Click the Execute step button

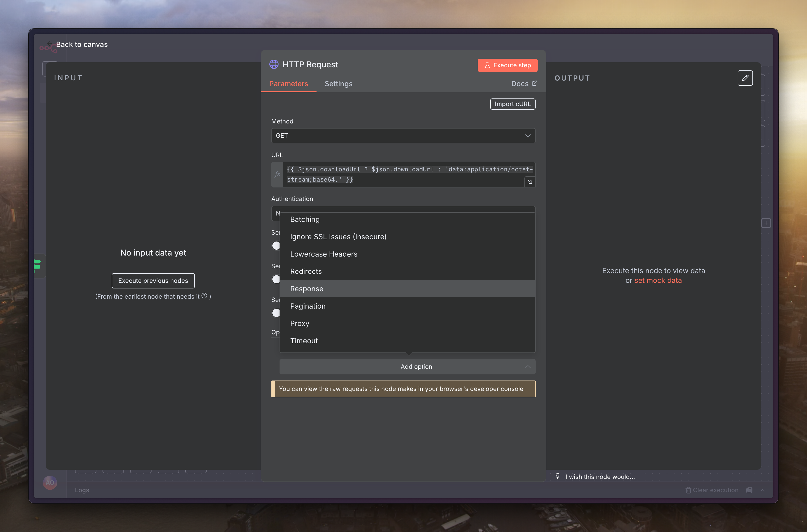(x=507, y=65)
